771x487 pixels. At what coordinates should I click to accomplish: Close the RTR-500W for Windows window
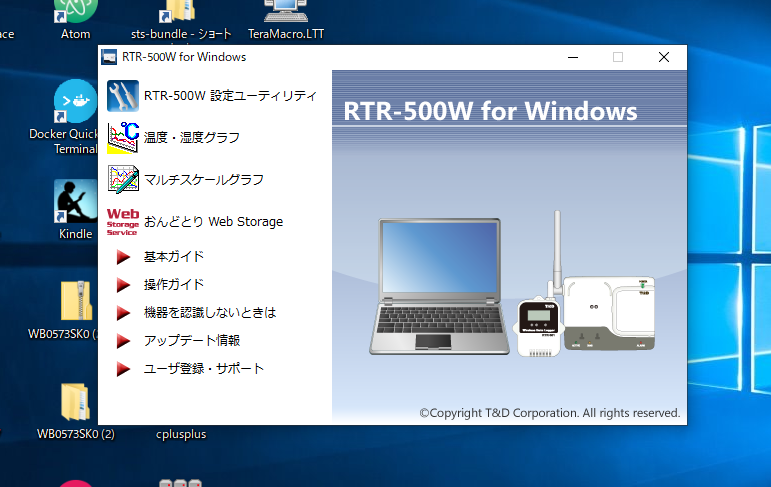tap(664, 57)
